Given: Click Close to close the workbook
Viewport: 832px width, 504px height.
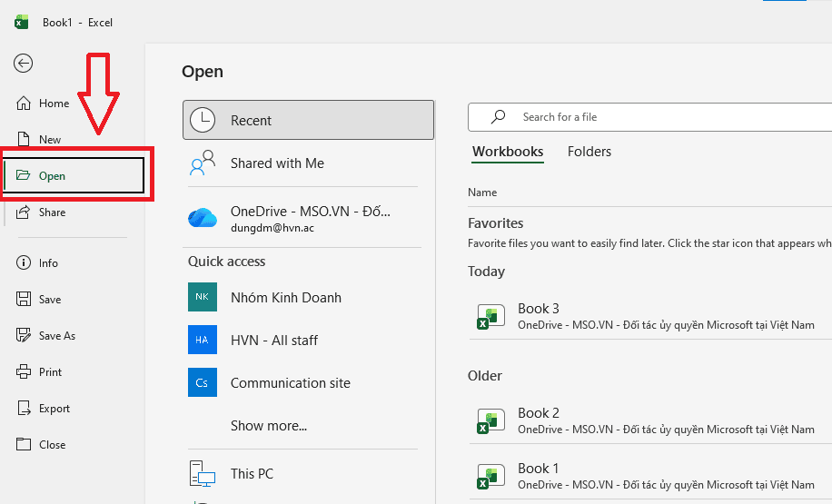Looking at the screenshot, I should (52, 445).
